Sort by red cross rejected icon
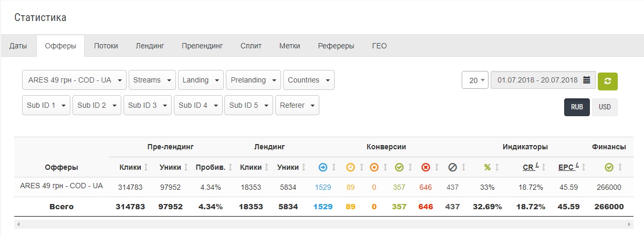This screenshot has height=235, width=644. pyautogui.click(x=426, y=167)
